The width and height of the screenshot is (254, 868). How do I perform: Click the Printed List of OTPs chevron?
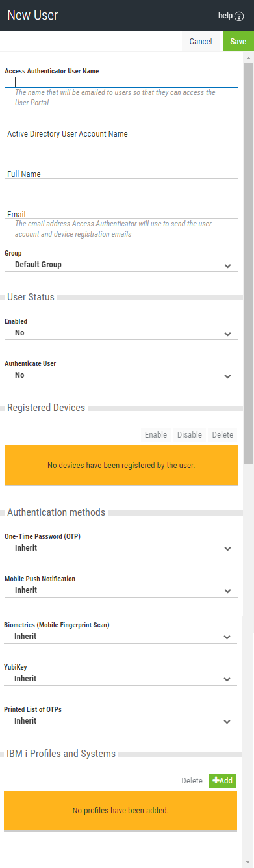[x=227, y=722]
